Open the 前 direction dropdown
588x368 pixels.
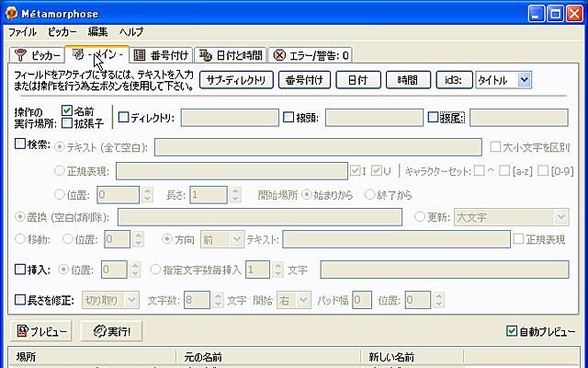222,239
